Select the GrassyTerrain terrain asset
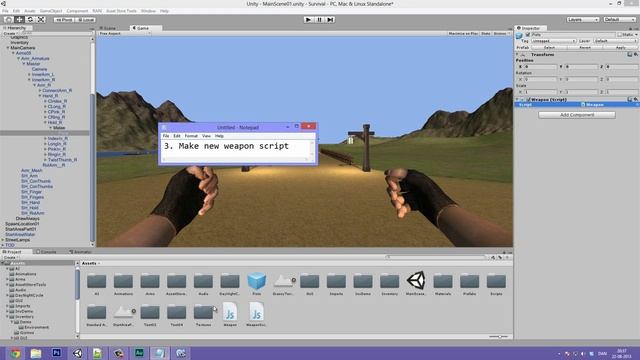The height and width of the screenshot is (360, 640). [x=284, y=284]
